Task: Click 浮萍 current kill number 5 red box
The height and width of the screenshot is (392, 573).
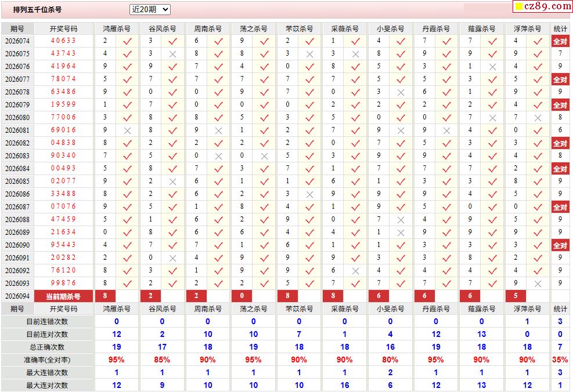Action: 516,296
